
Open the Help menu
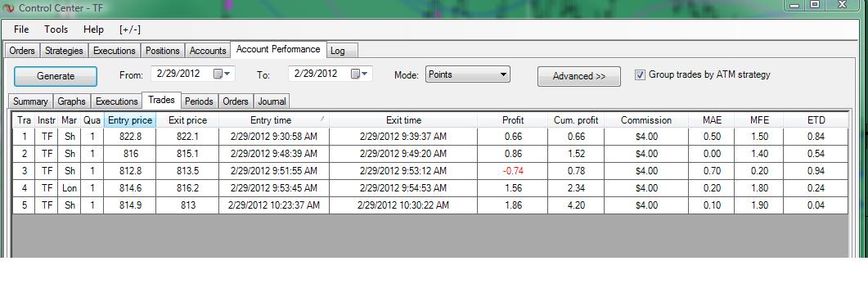click(93, 29)
